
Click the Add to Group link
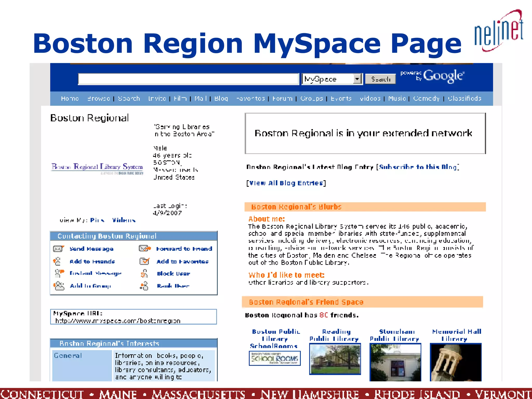click(90, 286)
